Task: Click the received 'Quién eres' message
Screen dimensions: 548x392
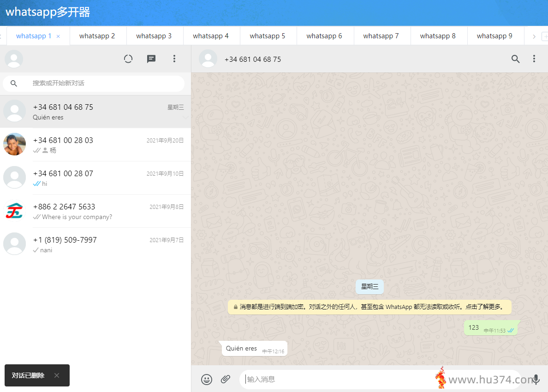Action: click(x=254, y=349)
